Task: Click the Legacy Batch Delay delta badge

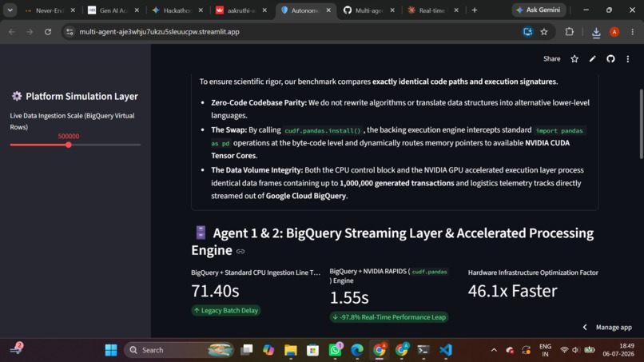Action: pyautogui.click(x=226, y=311)
